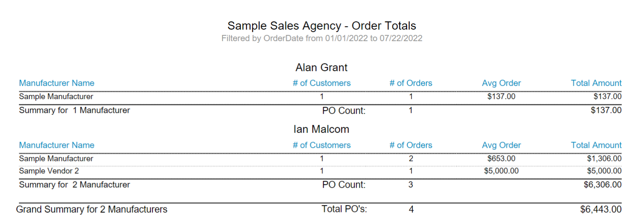This screenshot has height=221, width=644.
Task: Click Avg Order header under Ian Malcom
Action: tap(501, 145)
